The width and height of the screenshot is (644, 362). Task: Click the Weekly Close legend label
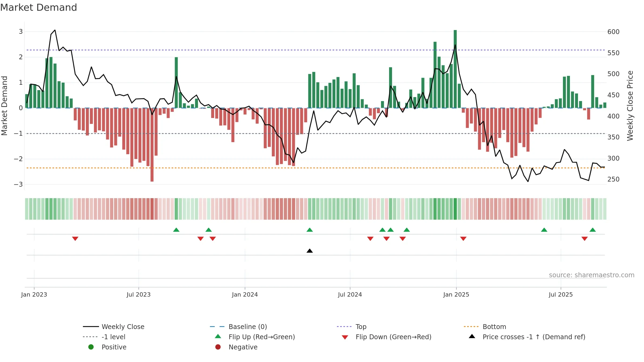tap(123, 327)
